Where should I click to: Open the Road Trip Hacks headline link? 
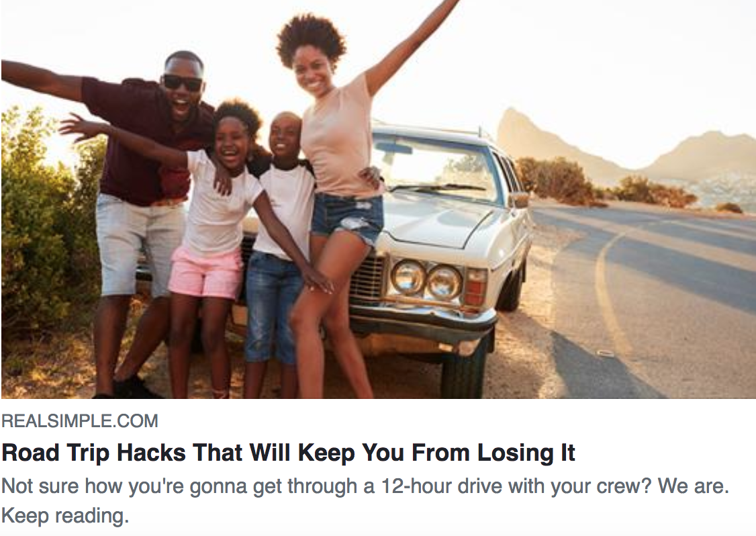point(288,453)
